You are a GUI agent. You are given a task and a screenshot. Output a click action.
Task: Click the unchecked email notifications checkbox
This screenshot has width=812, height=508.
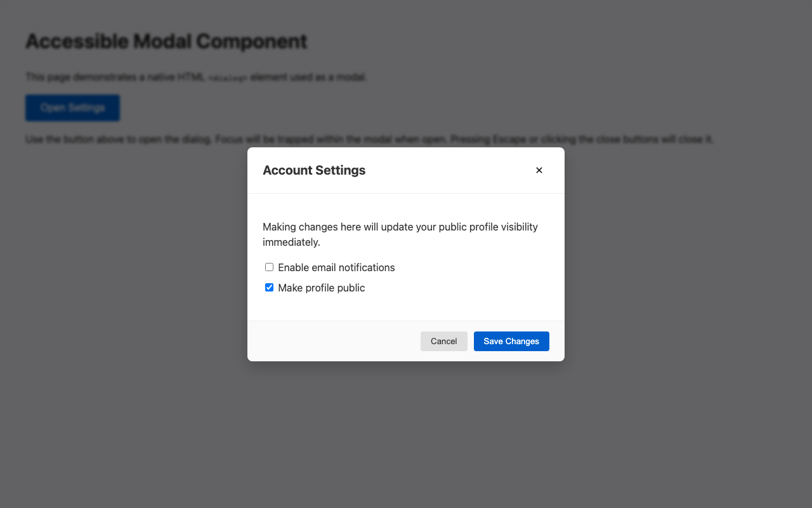[x=269, y=267]
